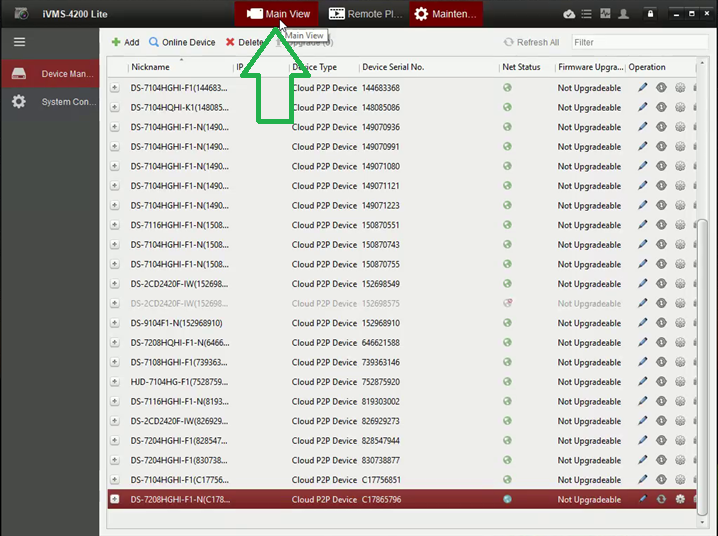Viewport: 718px width, 536px height.
Task: Edit DS-9104F1-N(152968910) with pencil icon
Action: 643,323
